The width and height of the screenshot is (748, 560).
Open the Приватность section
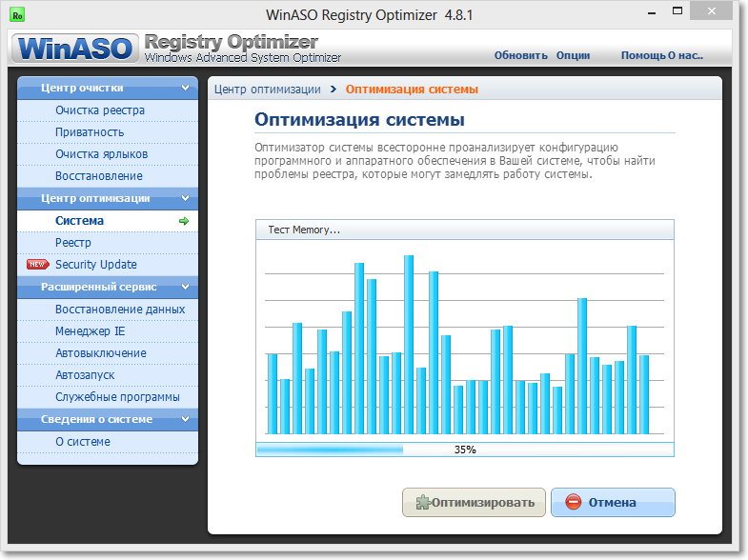coord(90,132)
